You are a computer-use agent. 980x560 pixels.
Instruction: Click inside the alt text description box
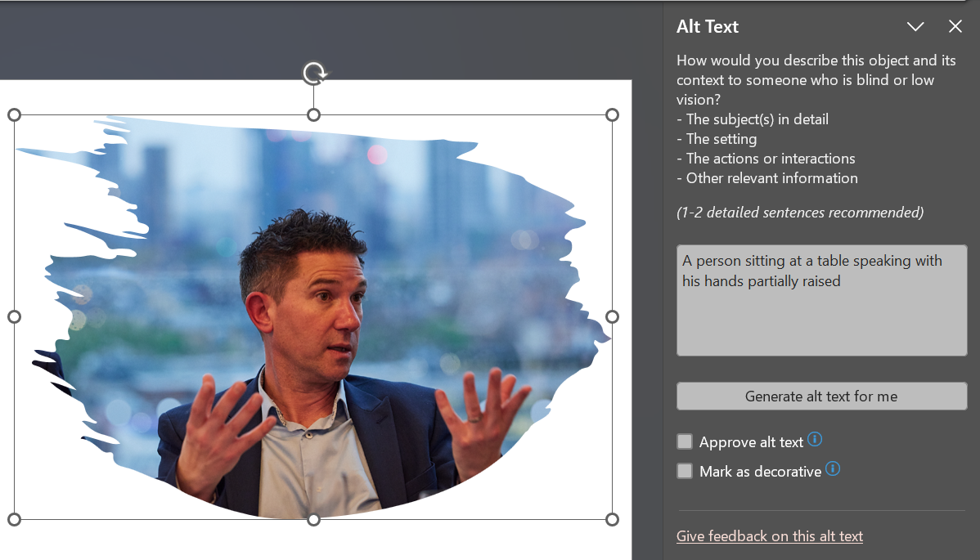pos(821,300)
